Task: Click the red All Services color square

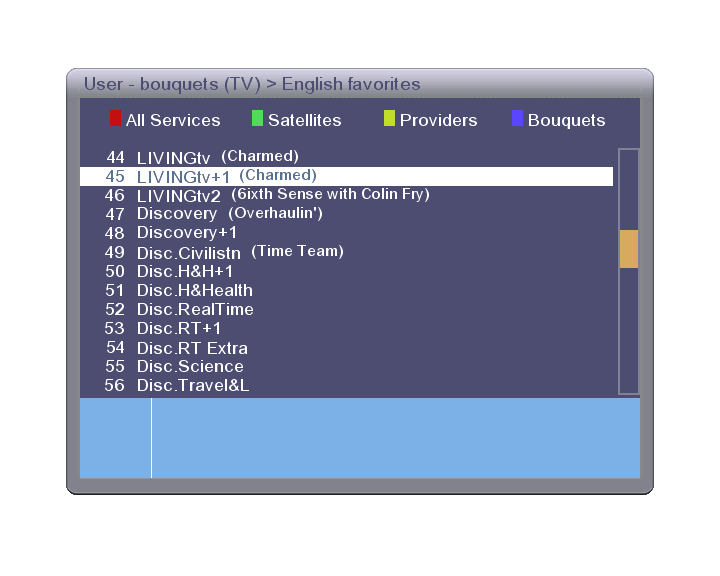Action: (115, 118)
